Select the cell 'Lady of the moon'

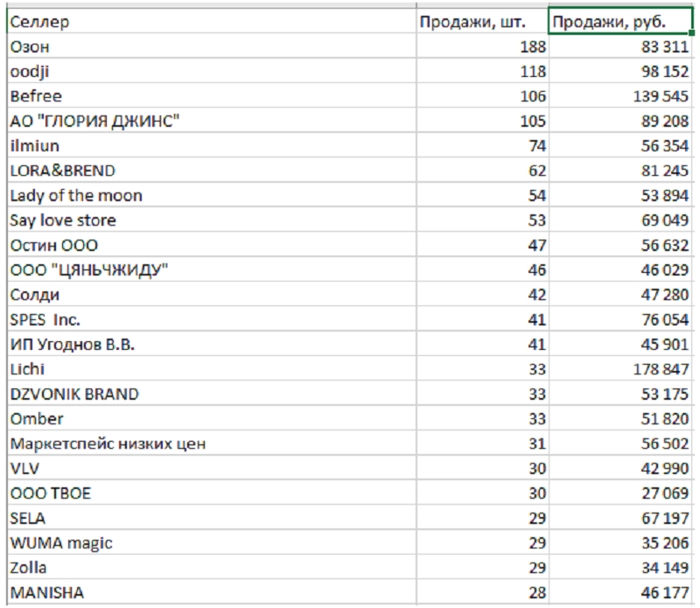[x=212, y=195]
